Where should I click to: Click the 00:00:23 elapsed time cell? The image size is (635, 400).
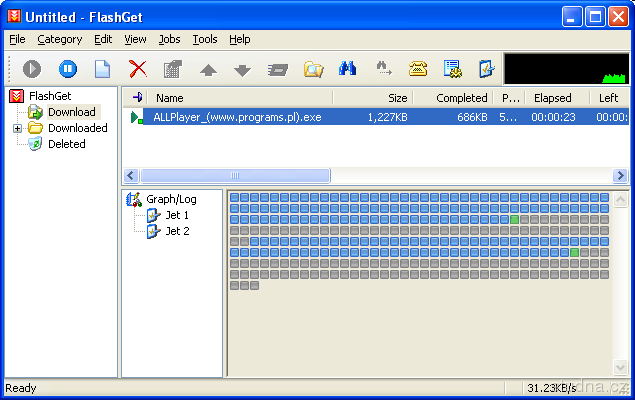(553, 117)
